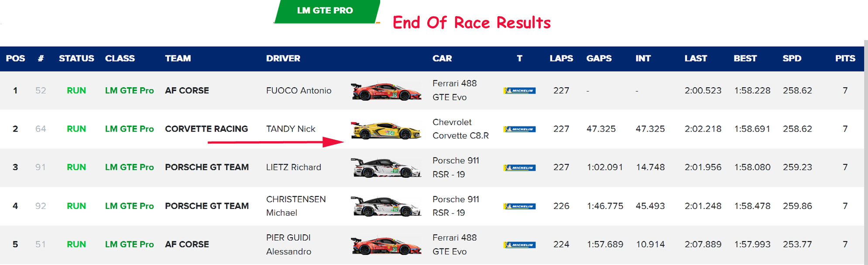Image resolution: width=868 pixels, height=265 pixels.
Task: Click the yellow #64 Corvette C8.R image
Action: click(x=386, y=130)
